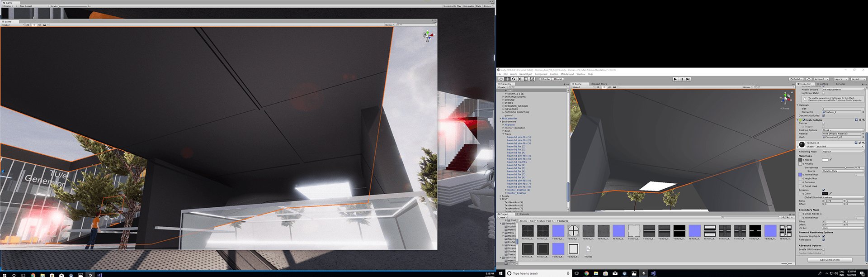The height and width of the screenshot is (277, 868).
Task: Select the Rect Transform tool
Action: point(526,79)
